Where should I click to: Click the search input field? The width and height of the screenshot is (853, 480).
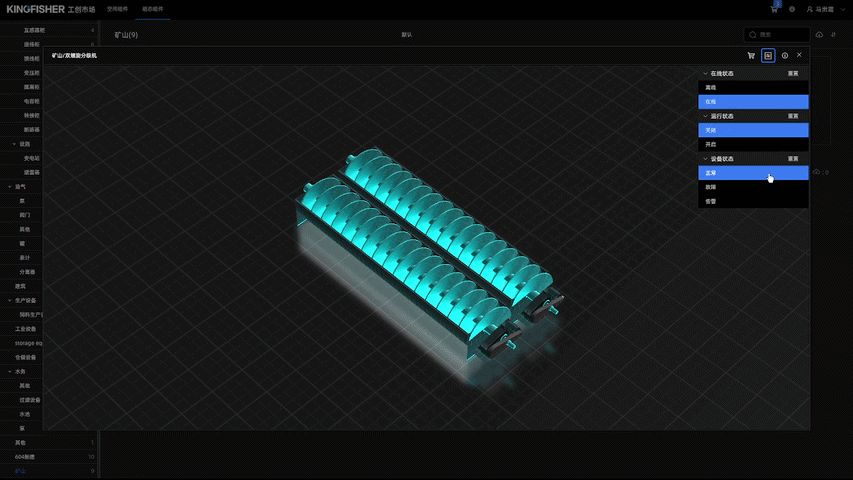click(x=776, y=35)
